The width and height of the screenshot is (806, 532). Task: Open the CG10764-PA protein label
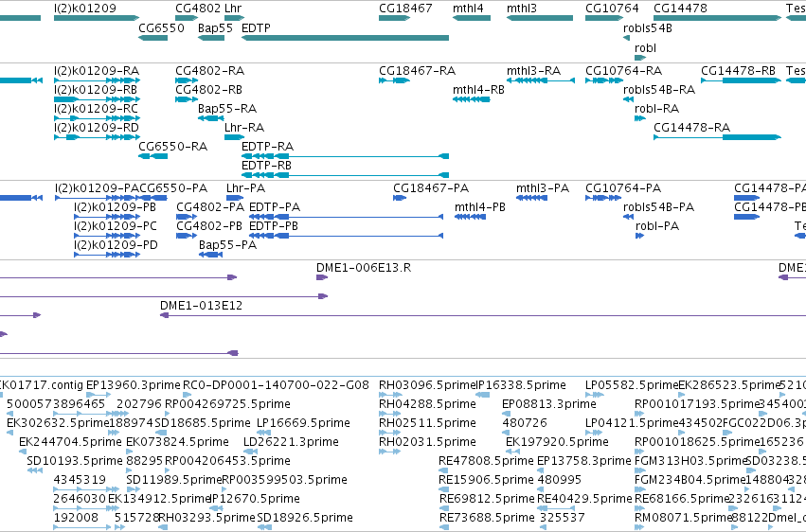pos(623,188)
